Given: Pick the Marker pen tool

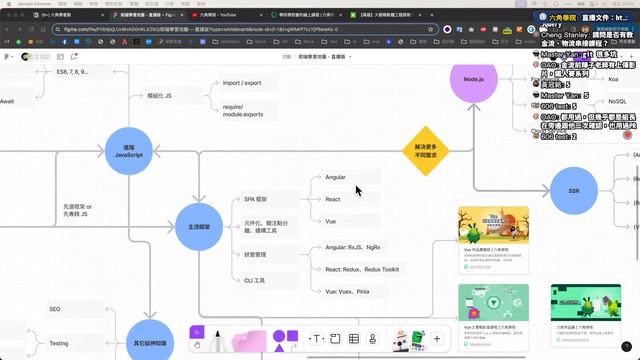Looking at the screenshot, I should (x=218, y=341).
